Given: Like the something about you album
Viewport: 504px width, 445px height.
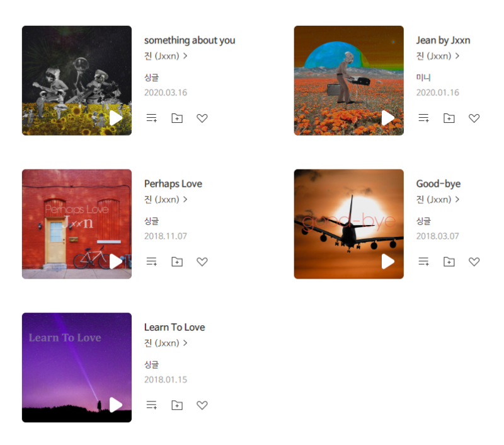Looking at the screenshot, I should [202, 118].
